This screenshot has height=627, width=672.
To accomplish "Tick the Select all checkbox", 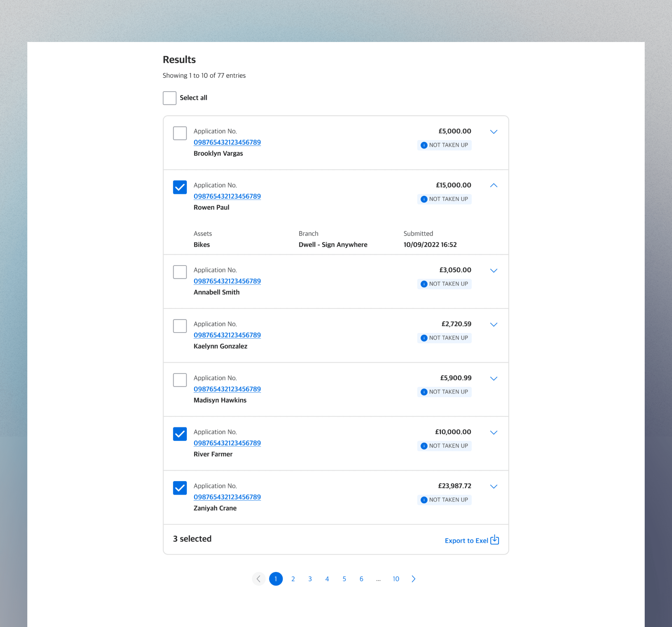I will pyautogui.click(x=169, y=98).
